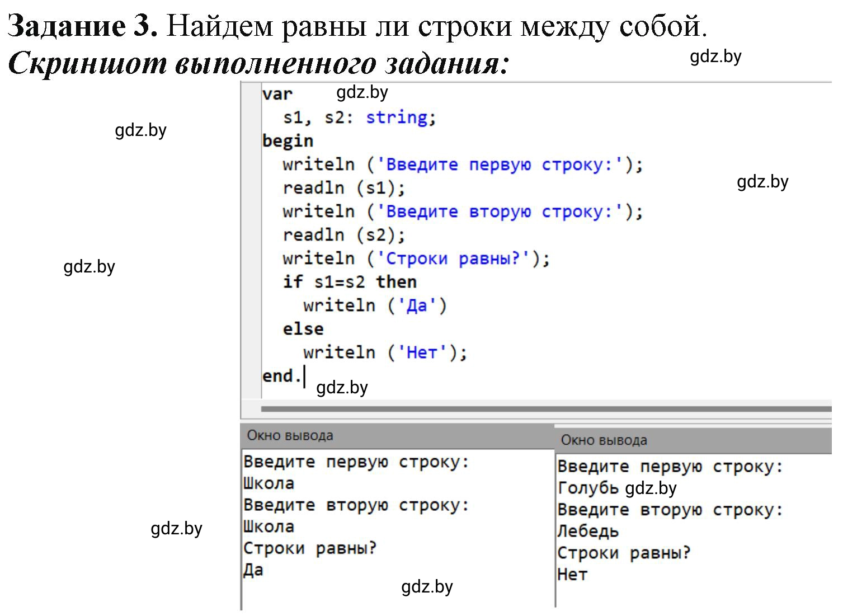Click the writeln 'Строки равны?' code line

click(x=416, y=258)
